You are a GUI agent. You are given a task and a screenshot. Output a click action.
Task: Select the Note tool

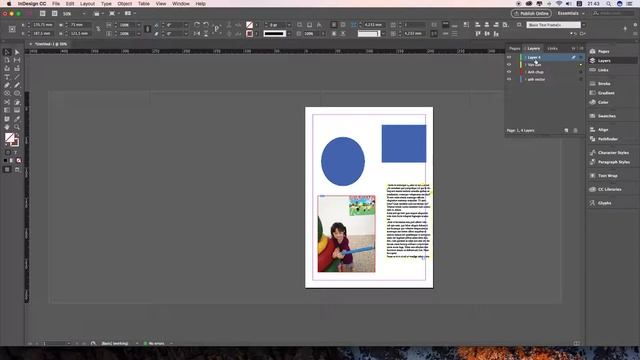7,119
